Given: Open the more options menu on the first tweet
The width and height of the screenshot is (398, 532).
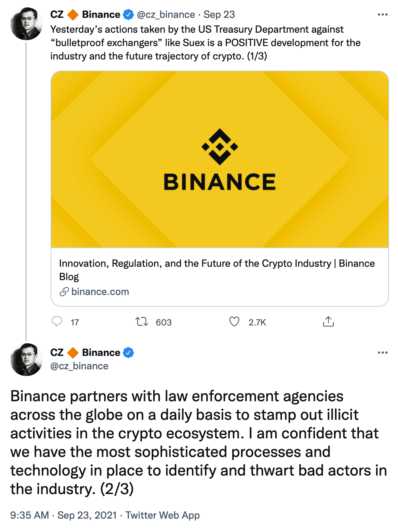Looking at the screenshot, I should pyautogui.click(x=382, y=14).
